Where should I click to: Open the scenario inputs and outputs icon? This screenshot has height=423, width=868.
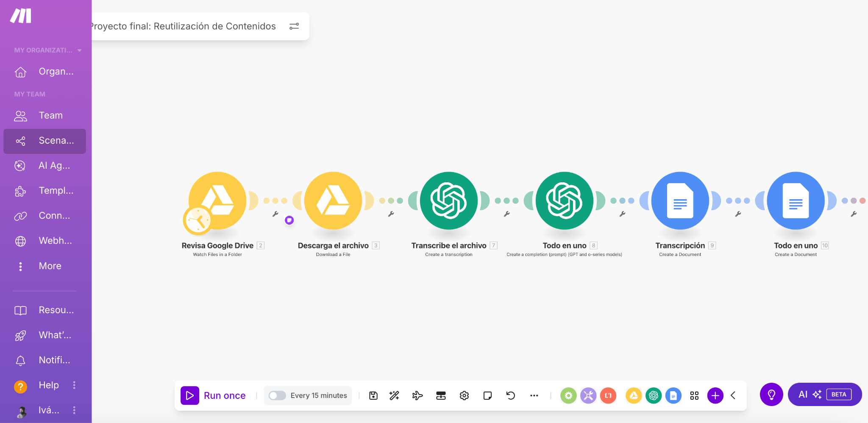[x=441, y=395]
